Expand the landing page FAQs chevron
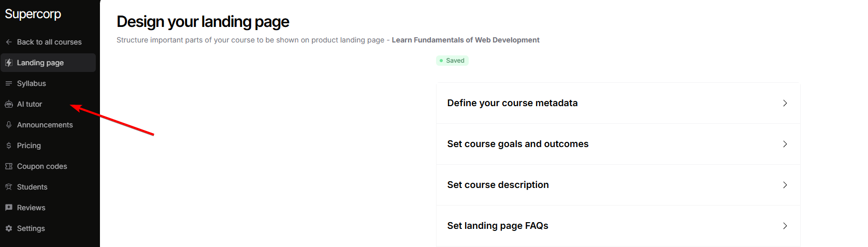Viewport: 868px width, 247px height. (785, 226)
